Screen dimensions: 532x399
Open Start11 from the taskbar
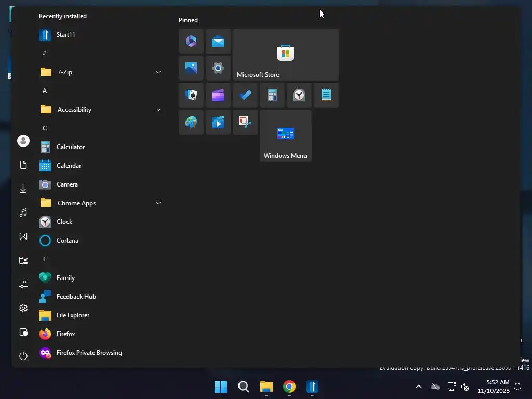[312, 387]
